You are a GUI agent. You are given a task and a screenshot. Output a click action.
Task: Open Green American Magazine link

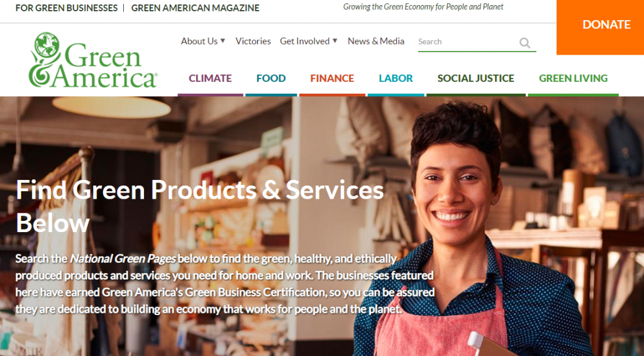click(x=195, y=8)
